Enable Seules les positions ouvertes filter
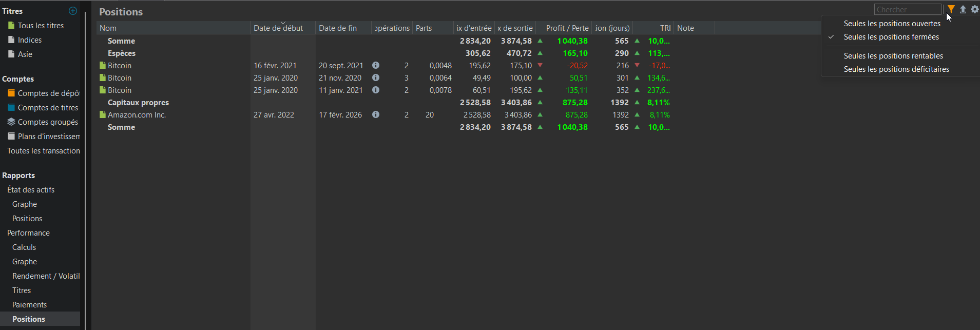The image size is (980, 330). tap(892, 24)
